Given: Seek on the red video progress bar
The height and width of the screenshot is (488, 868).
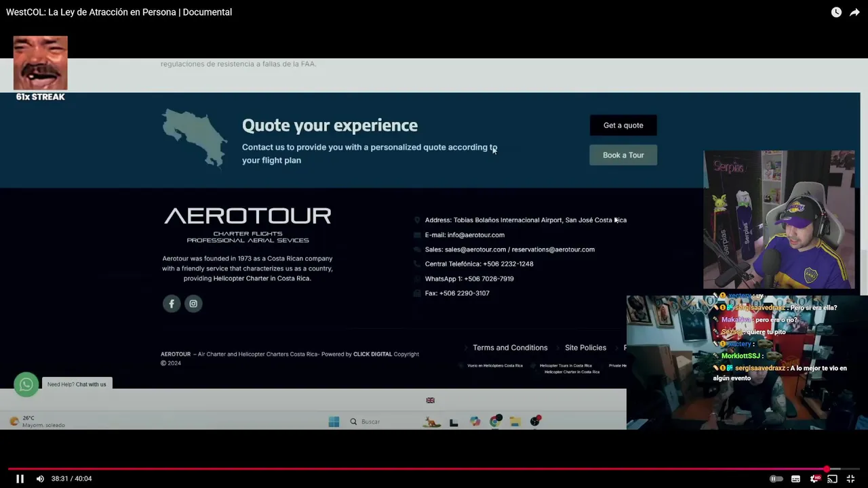Looking at the screenshot, I should 434,468.
